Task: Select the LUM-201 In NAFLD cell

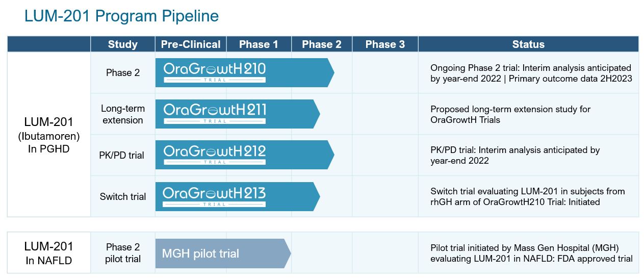Action: point(49,253)
